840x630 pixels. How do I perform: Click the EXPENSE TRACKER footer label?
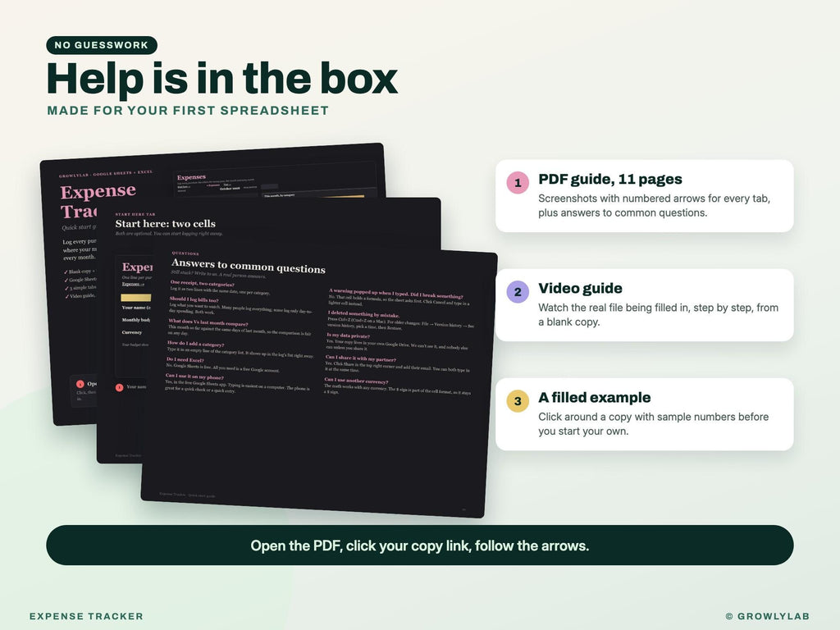[86, 616]
